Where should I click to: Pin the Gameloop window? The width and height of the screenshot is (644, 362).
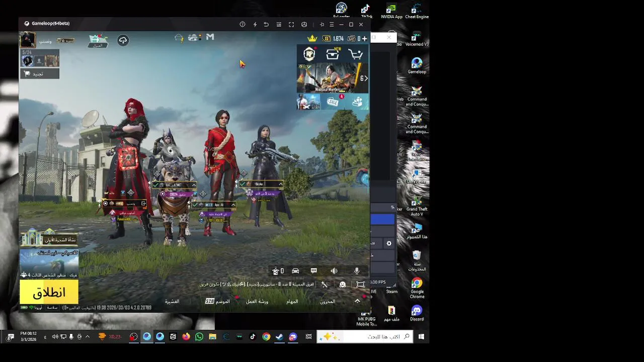322,24
